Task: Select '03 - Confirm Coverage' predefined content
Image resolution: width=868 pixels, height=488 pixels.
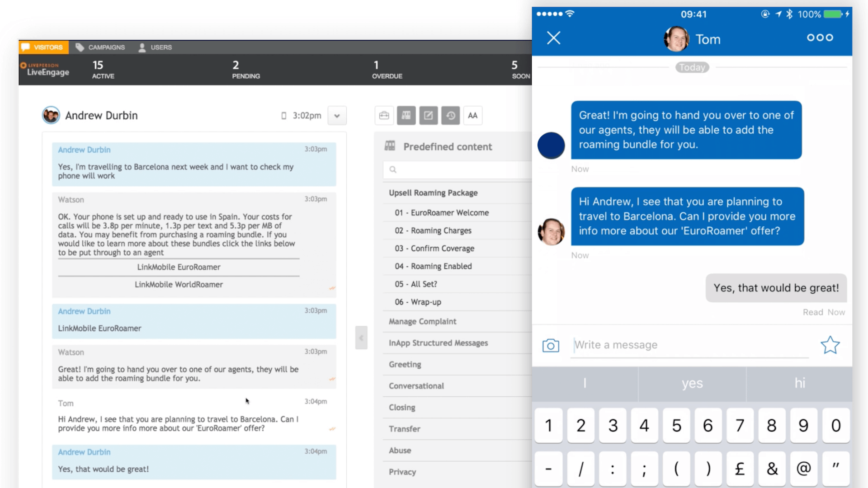Action: 434,248
